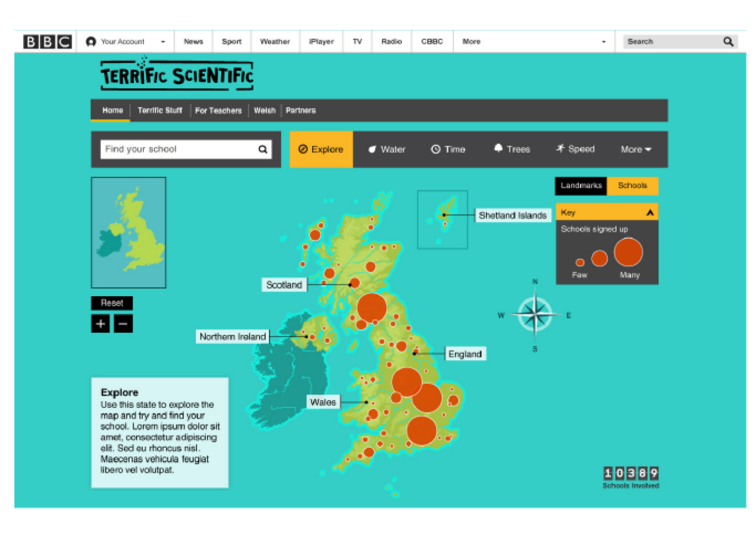Click the Your Account avatar icon

point(91,42)
